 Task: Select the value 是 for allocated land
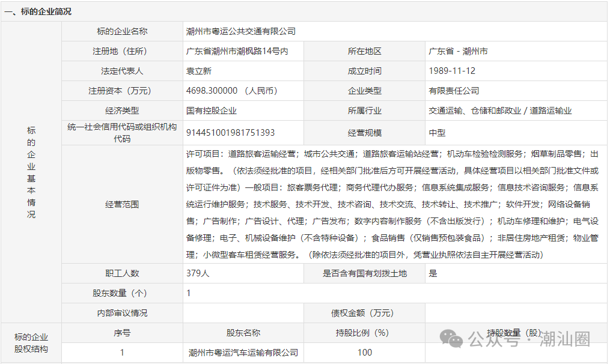(433, 273)
